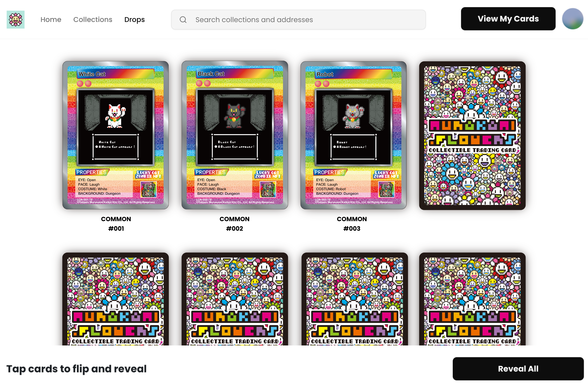The width and height of the screenshot is (588, 392).
Task: Click the Robot card title banner
Action: pyautogui.click(x=353, y=74)
